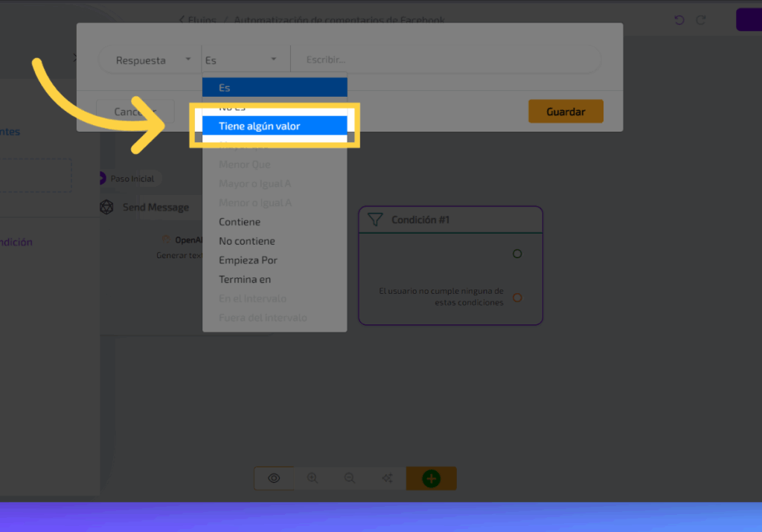This screenshot has width=762, height=532.
Task: Zoom in on the flow canvas
Action: point(313,478)
